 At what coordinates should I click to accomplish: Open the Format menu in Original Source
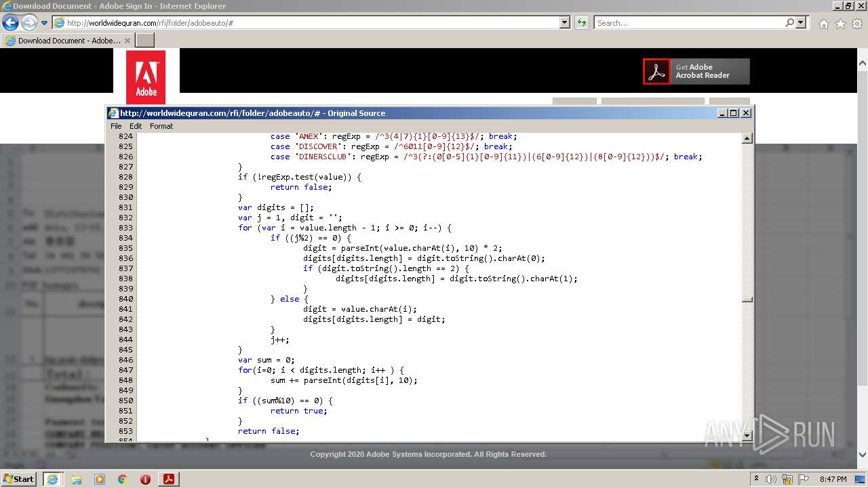pos(161,126)
